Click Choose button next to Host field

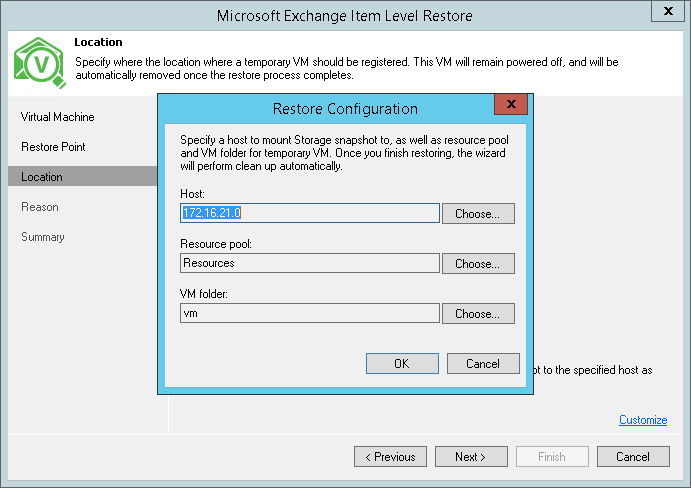tap(478, 214)
